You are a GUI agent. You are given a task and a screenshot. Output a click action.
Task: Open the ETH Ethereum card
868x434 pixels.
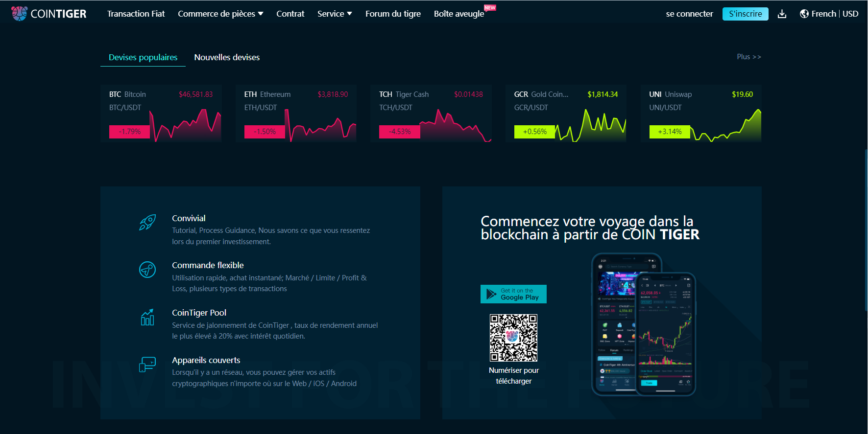click(x=296, y=114)
